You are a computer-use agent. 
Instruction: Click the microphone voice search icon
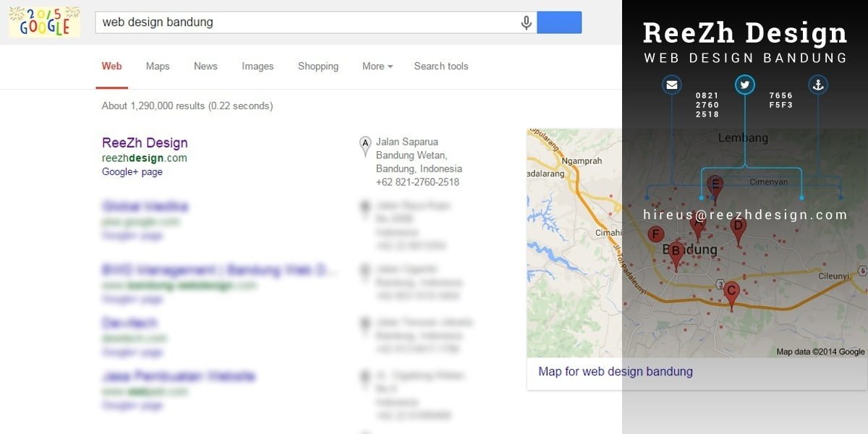click(x=527, y=22)
